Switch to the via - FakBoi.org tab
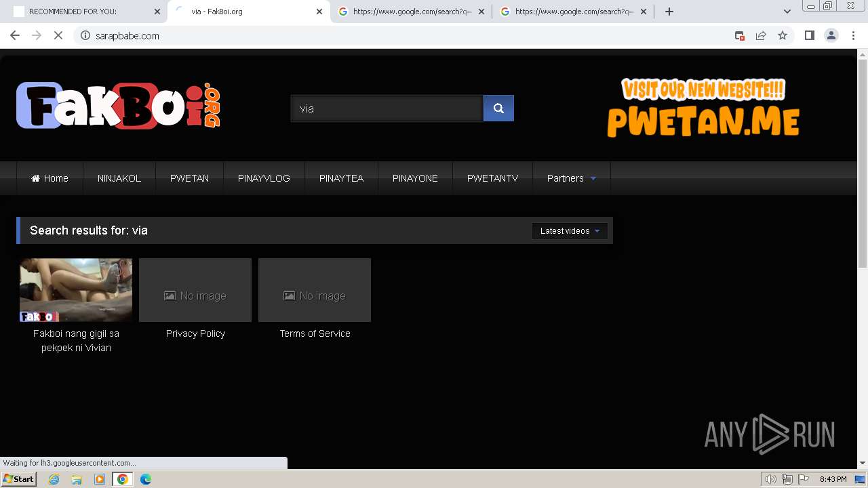The image size is (868, 488). point(248,12)
